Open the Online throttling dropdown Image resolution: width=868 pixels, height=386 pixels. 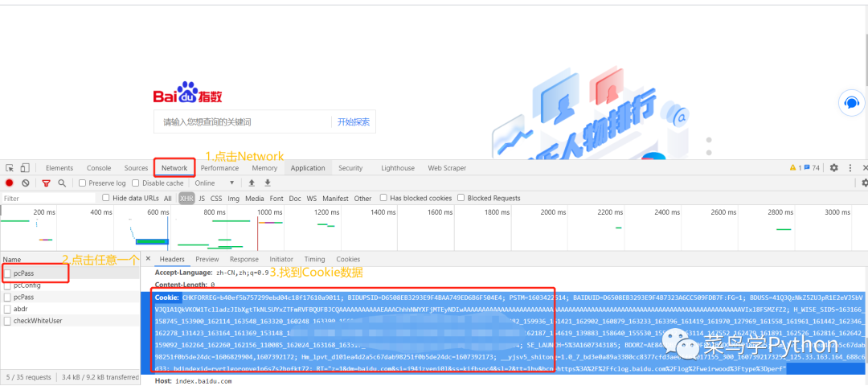coord(215,183)
